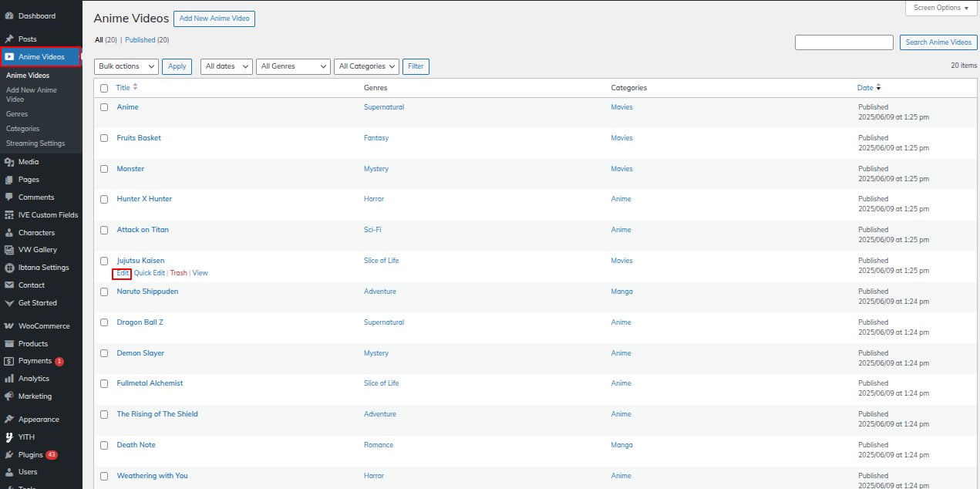
Task: Expand the All Genres filter dropdown
Action: pyautogui.click(x=293, y=66)
